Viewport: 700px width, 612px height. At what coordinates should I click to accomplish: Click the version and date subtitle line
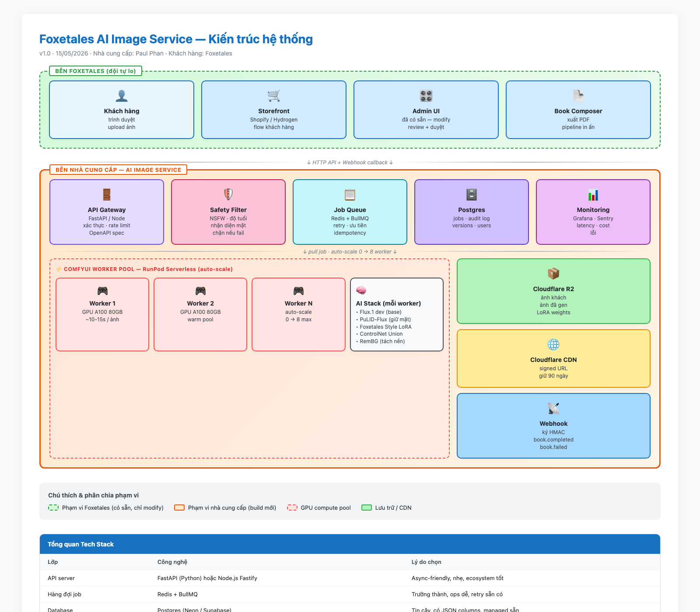136,53
